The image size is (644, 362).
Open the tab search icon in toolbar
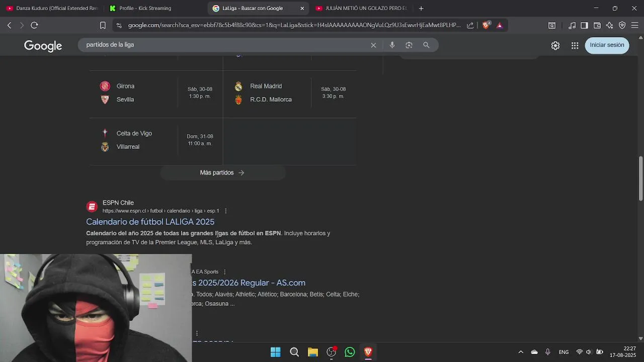[x=552, y=25]
